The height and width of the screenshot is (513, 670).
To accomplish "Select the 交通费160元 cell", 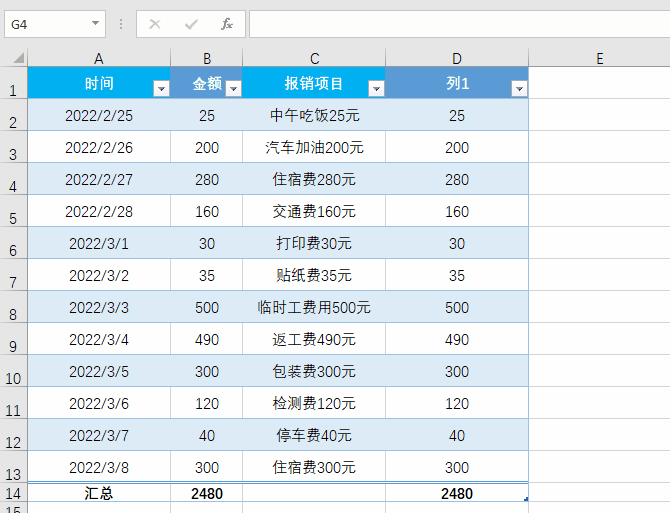I will (314, 211).
